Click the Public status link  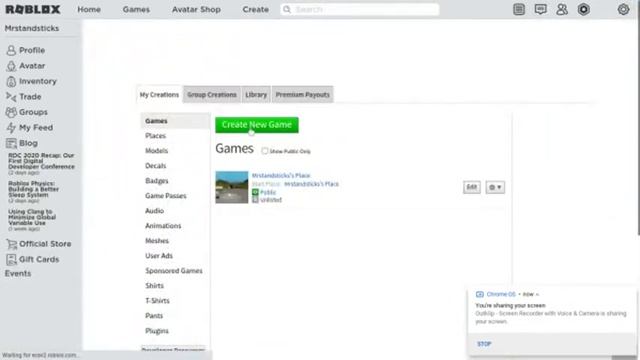268,192
